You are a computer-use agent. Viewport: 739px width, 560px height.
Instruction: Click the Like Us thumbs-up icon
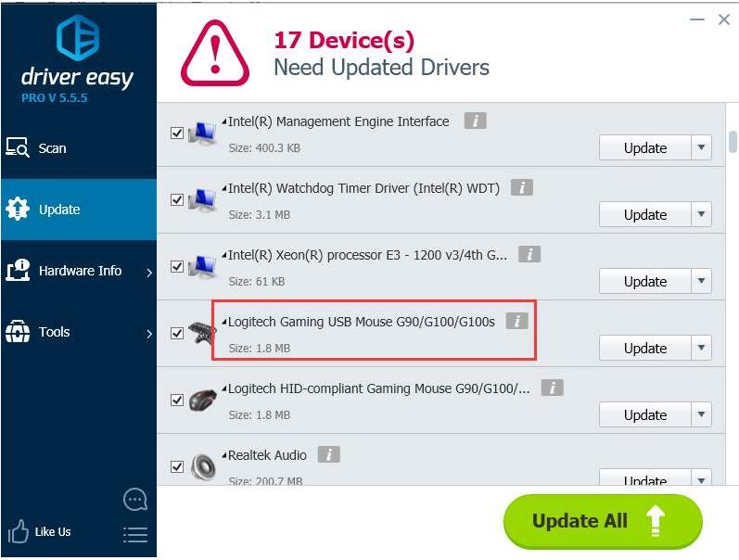pyautogui.click(x=19, y=532)
